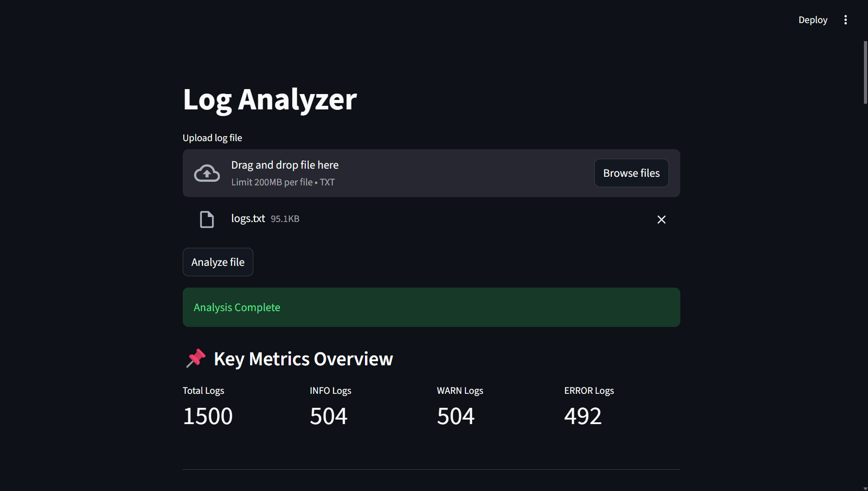Click the logs.txt file name label
This screenshot has width=868, height=491.
(247, 218)
